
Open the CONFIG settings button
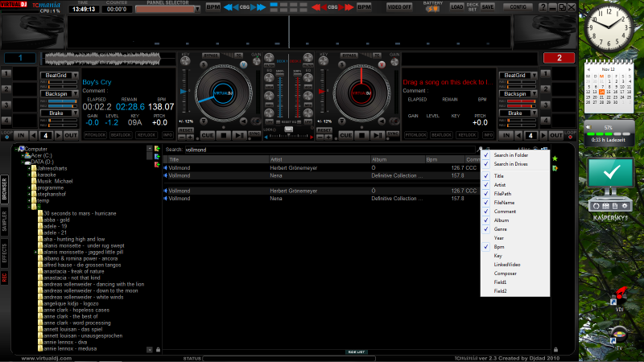pos(518,7)
